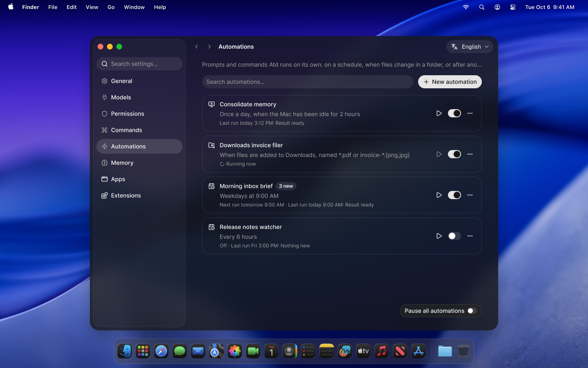Open the Go menu in menu bar
588x368 pixels.
[111, 7]
